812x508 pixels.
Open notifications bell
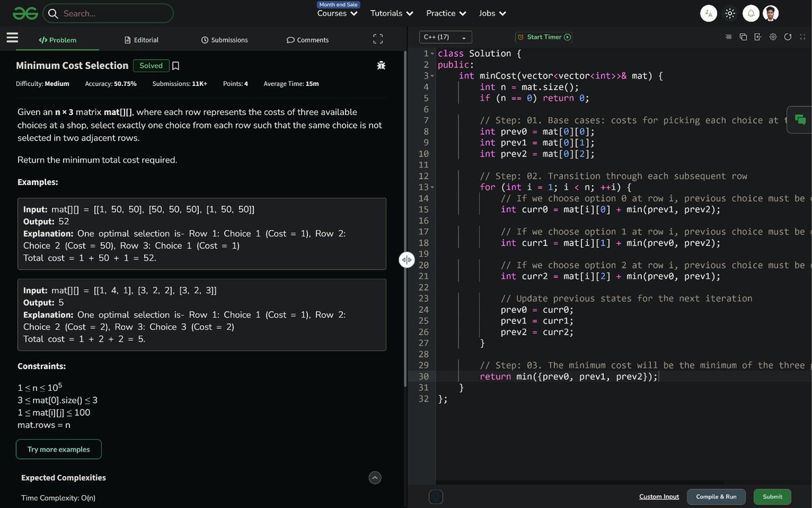point(751,13)
